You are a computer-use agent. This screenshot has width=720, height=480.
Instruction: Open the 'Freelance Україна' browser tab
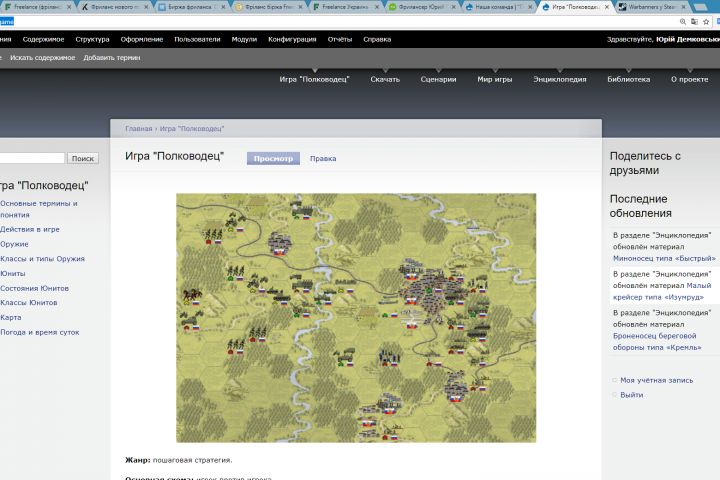345,7
